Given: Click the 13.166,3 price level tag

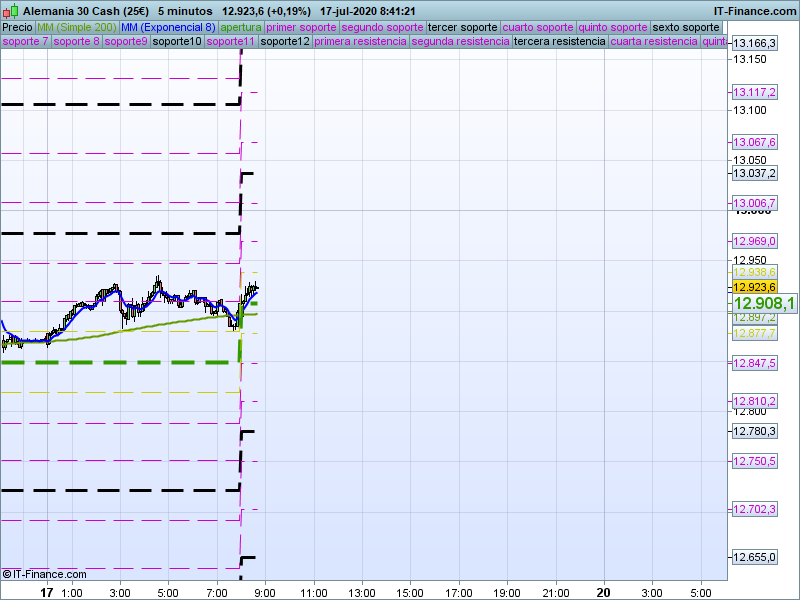Looking at the screenshot, I should tap(755, 44).
